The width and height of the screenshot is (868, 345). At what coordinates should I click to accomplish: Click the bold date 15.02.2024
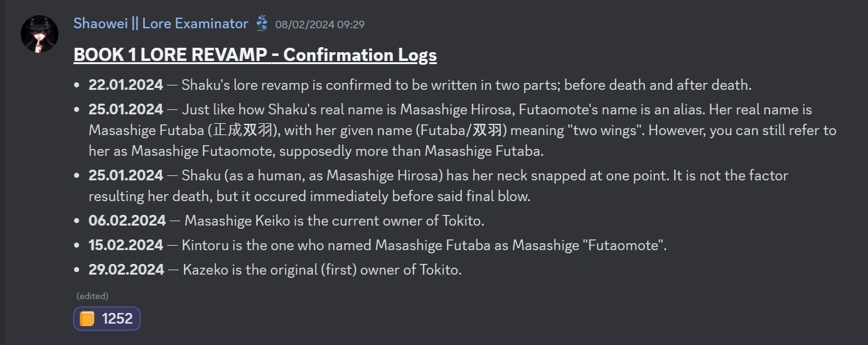click(126, 245)
